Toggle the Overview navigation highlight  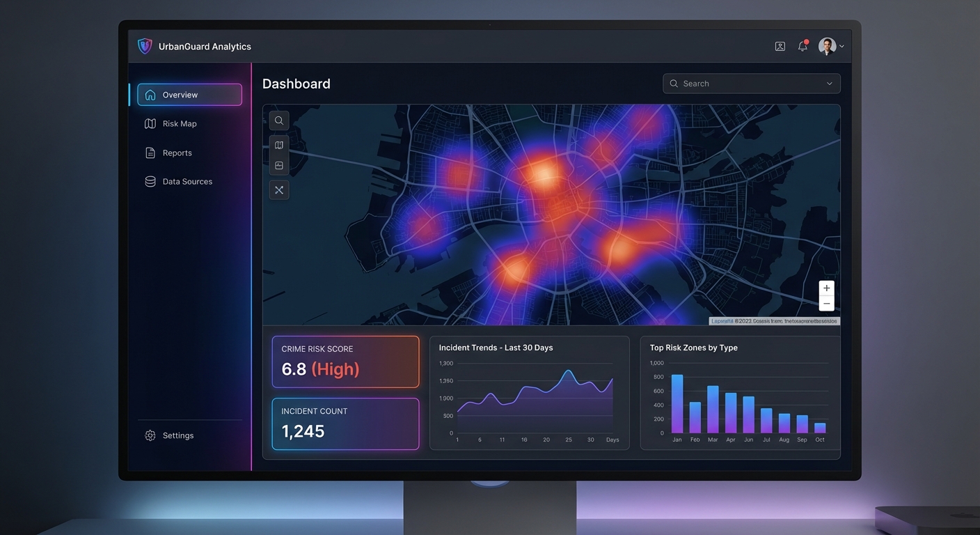point(189,95)
